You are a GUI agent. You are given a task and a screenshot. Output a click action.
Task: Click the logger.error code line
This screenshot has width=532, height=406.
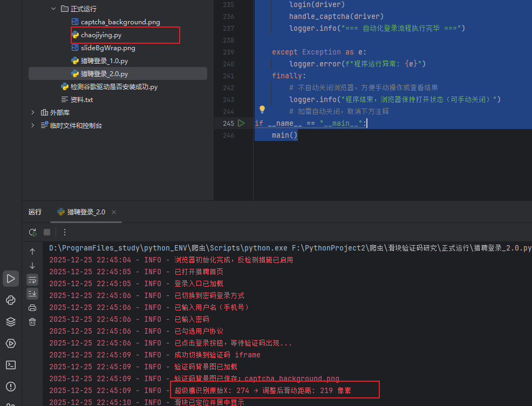coord(357,64)
